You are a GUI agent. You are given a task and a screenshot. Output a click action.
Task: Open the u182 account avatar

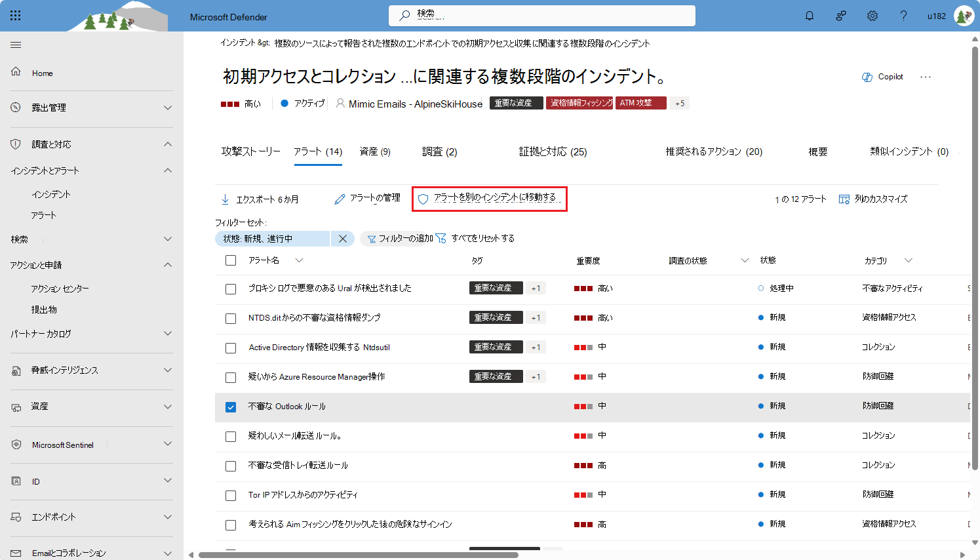964,16
